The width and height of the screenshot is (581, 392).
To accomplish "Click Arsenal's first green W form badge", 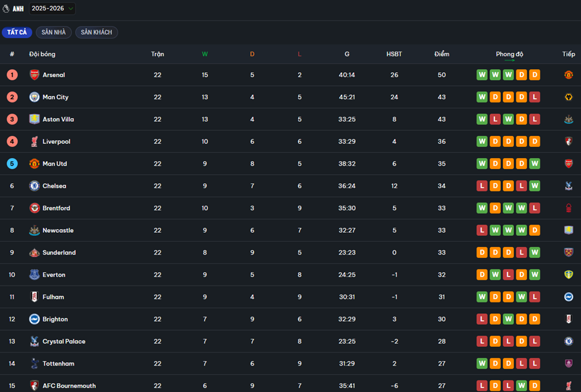I will [482, 75].
